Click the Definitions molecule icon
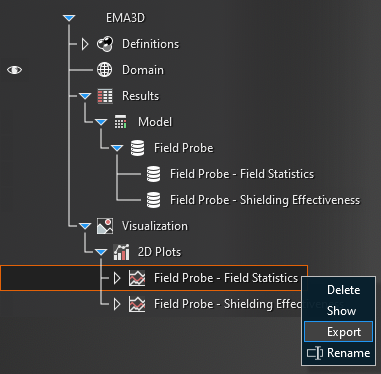The width and height of the screenshot is (381, 374). point(105,44)
